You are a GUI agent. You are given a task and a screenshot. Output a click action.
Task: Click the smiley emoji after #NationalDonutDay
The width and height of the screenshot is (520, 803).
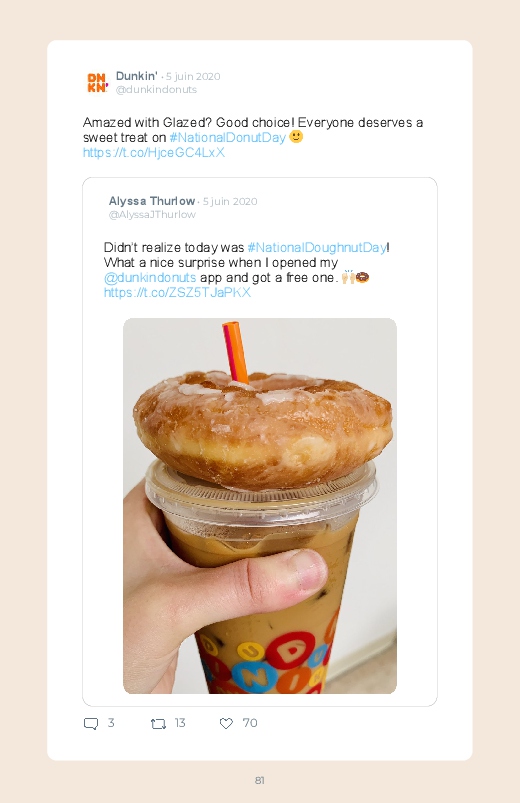[x=296, y=137]
